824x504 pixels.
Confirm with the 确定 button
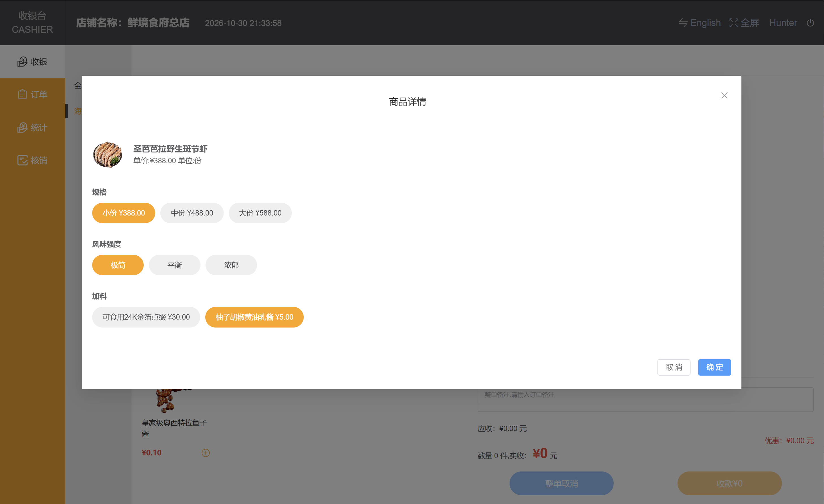pyautogui.click(x=714, y=367)
